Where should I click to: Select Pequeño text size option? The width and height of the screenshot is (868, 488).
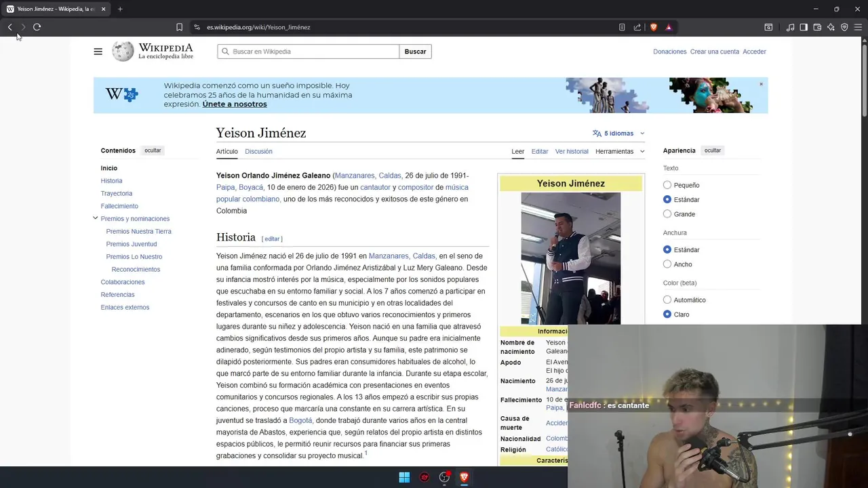(667, 185)
